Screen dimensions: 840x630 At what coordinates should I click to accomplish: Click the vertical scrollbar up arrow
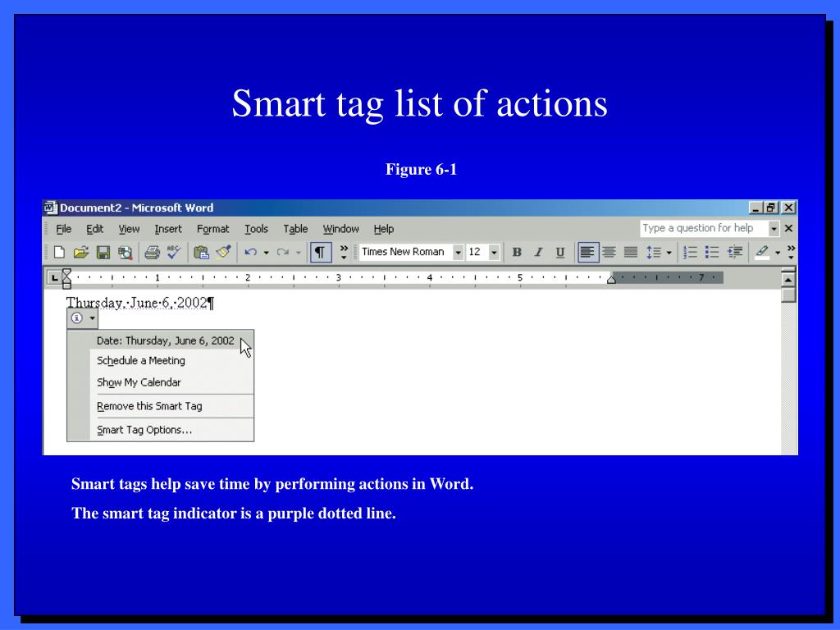tap(788, 281)
